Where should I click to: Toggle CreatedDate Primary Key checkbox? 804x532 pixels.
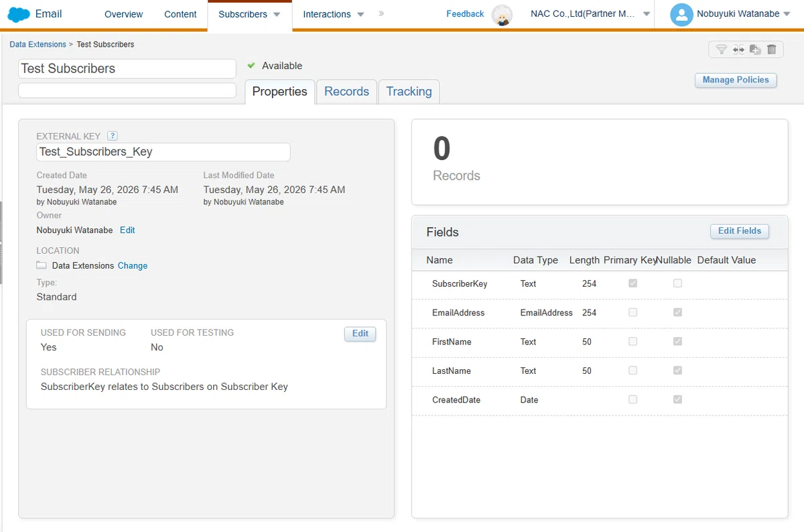(632, 399)
